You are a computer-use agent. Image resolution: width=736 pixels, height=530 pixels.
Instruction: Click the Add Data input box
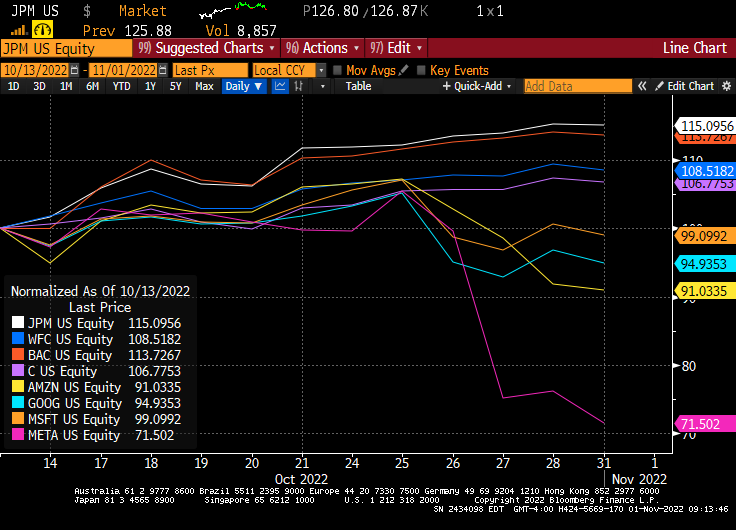coord(578,86)
